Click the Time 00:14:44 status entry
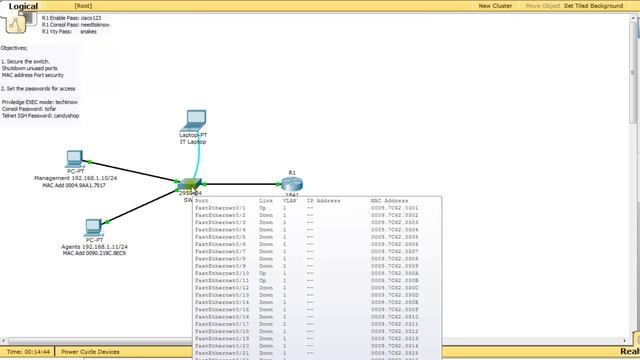This screenshot has width=640, height=360. pos(28,351)
